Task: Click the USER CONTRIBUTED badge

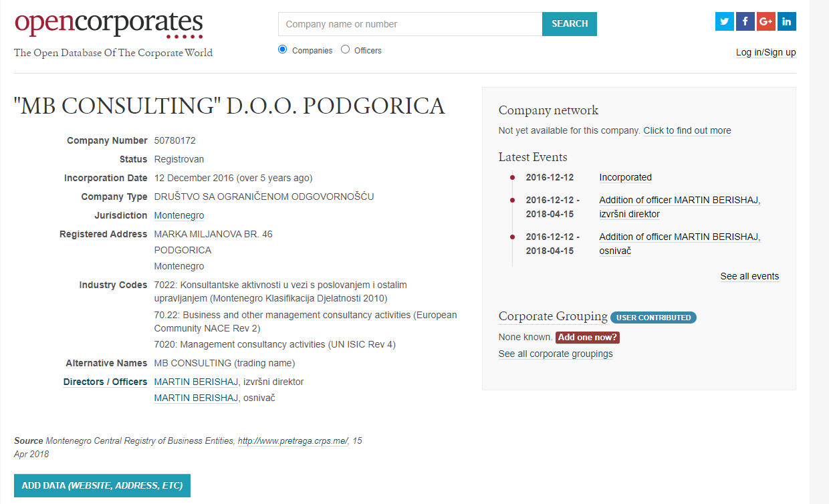Action: pos(653,318)
